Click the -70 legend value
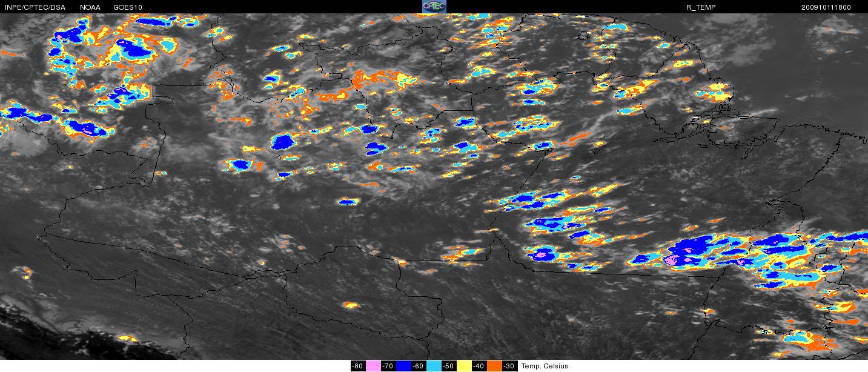Viewport: 868px width, 372px height. 388,366
